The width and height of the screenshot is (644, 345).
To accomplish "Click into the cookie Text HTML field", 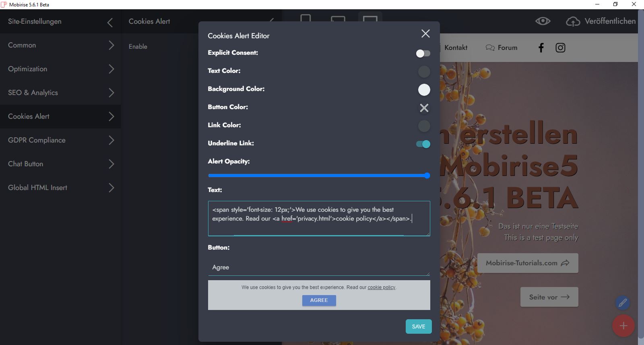I will point(319,218).
